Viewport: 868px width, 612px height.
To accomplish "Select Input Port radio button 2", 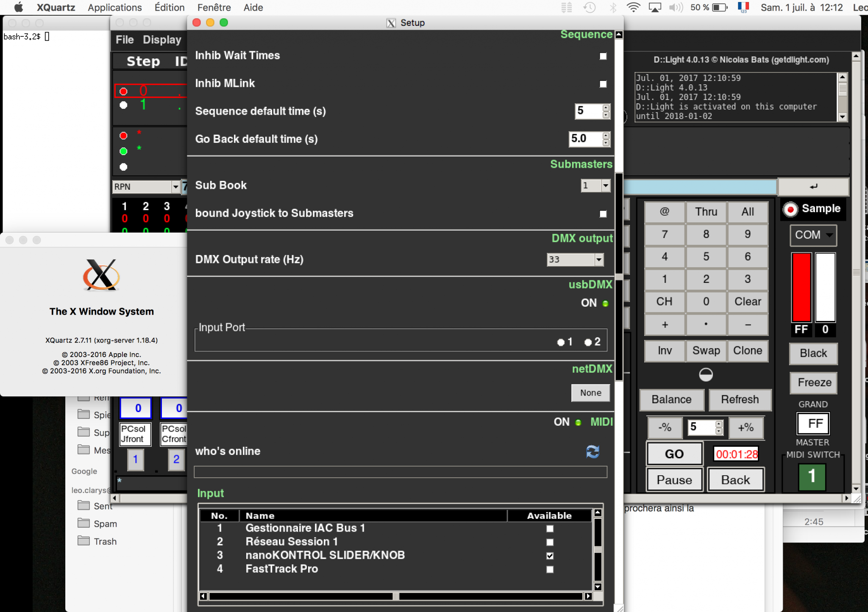I will click(588, 342).
